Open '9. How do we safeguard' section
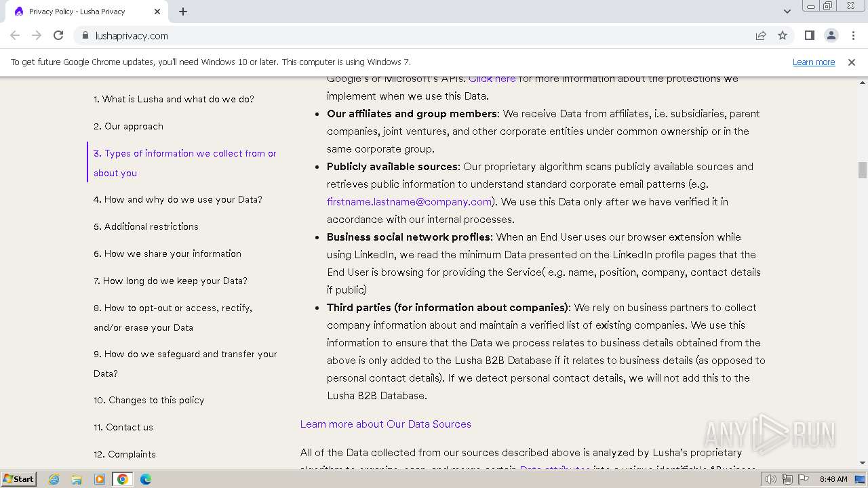This screenshot has width=868, height=488. (x=185, y=363)
